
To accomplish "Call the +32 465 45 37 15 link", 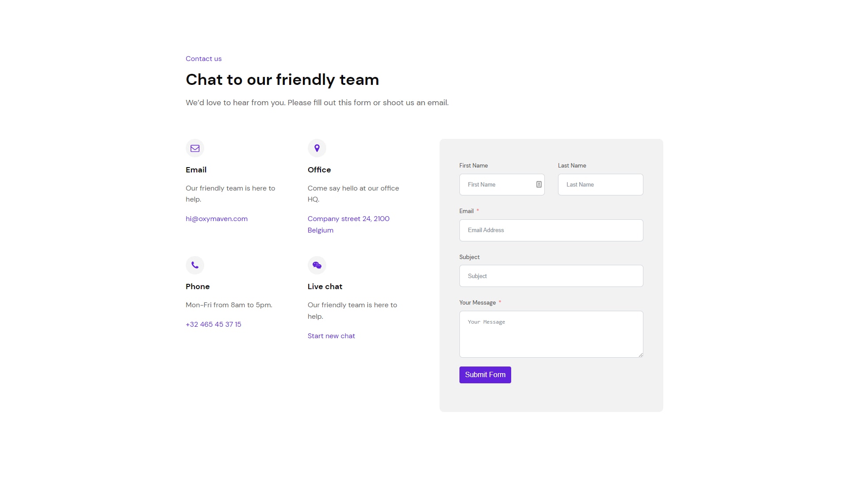I will click(214, 325).
